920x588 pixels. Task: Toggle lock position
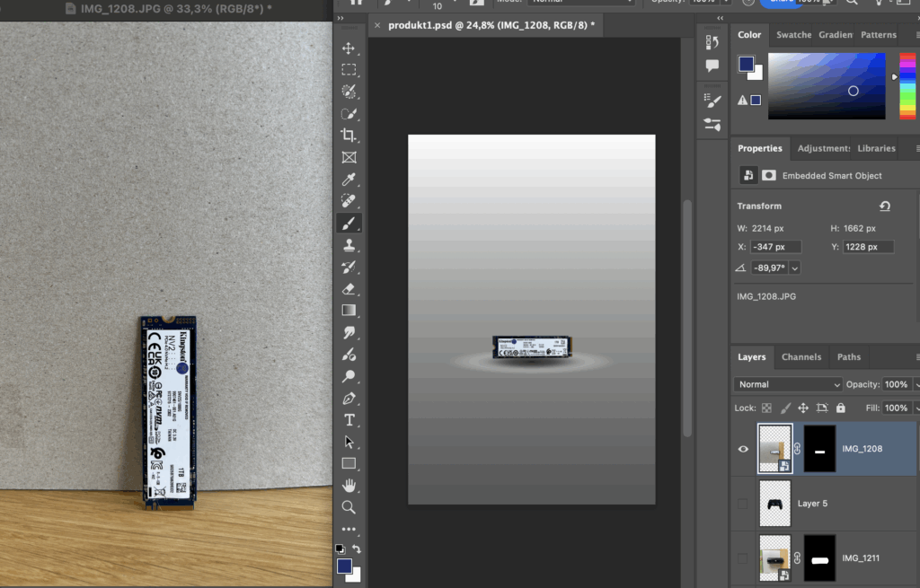click(803, 408)
